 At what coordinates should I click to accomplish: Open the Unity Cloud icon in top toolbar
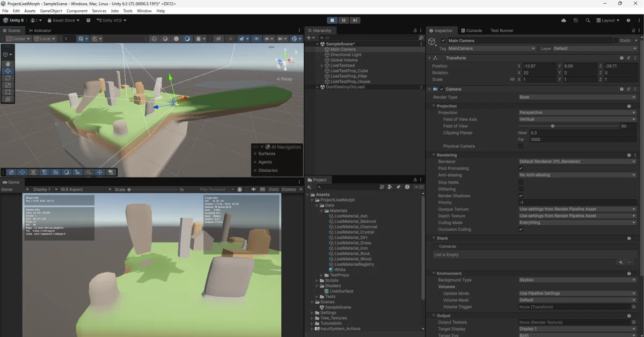coord(563,20)
